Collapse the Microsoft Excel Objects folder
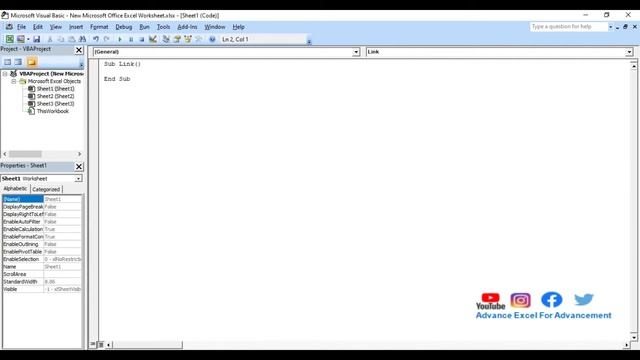640x360 pixels. 13,81
